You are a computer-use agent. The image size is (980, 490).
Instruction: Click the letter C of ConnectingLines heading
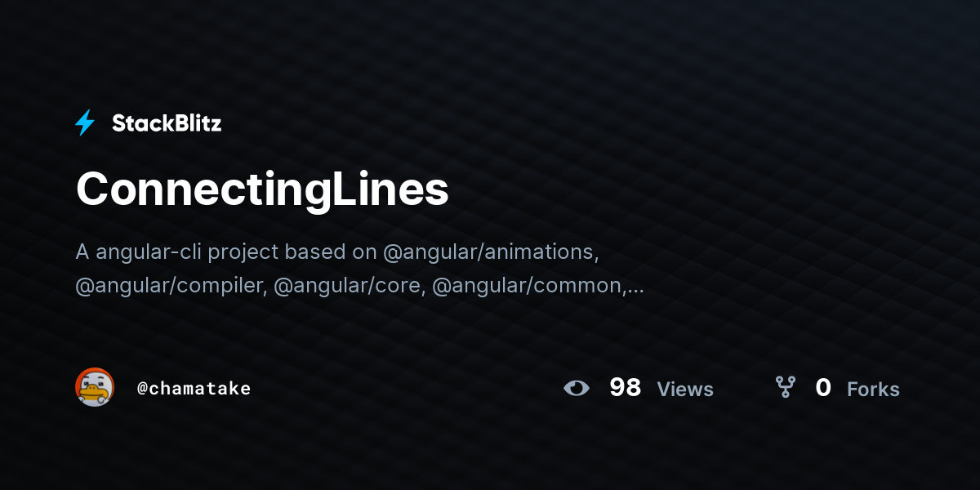(92, 189)
